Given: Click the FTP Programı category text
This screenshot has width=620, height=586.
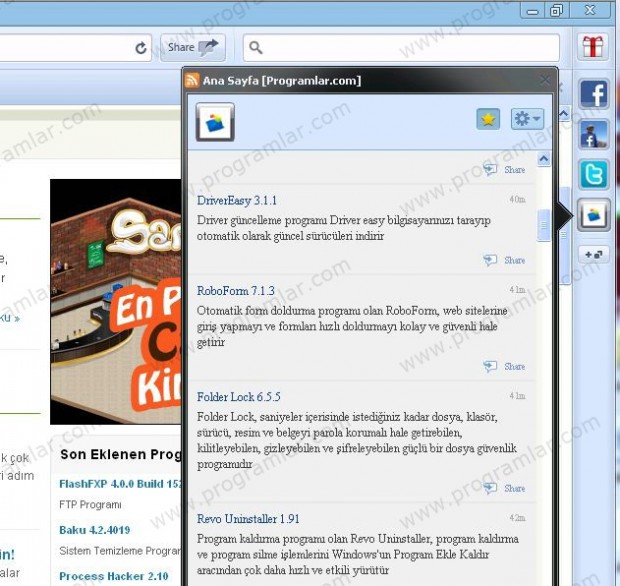Looking at the screenshot, I should pos(90,505).
